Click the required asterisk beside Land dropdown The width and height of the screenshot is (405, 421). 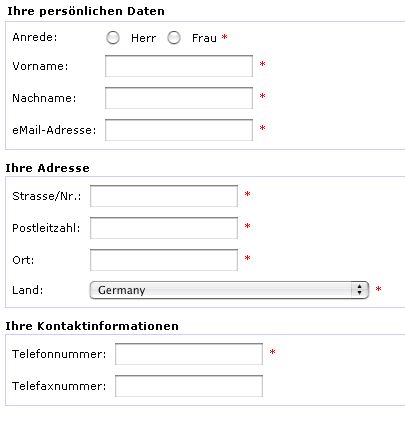click(x=378, y=289)
